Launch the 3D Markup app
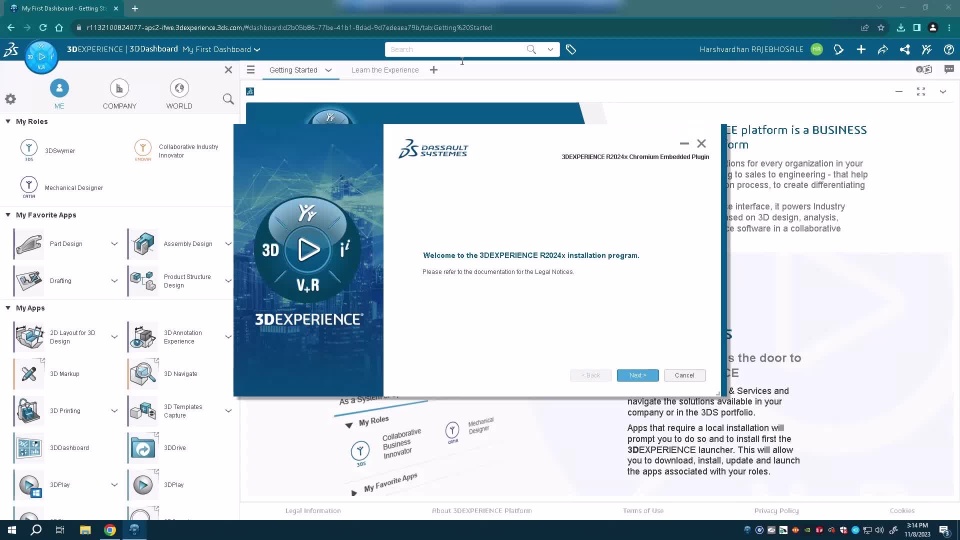 click(47, 373)
